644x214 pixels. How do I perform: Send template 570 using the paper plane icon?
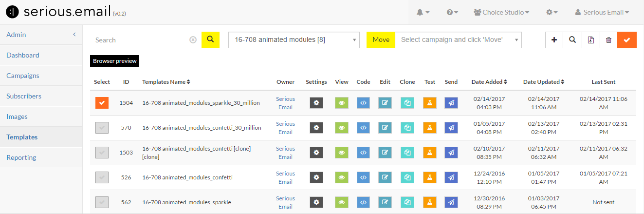click(451, 128)
